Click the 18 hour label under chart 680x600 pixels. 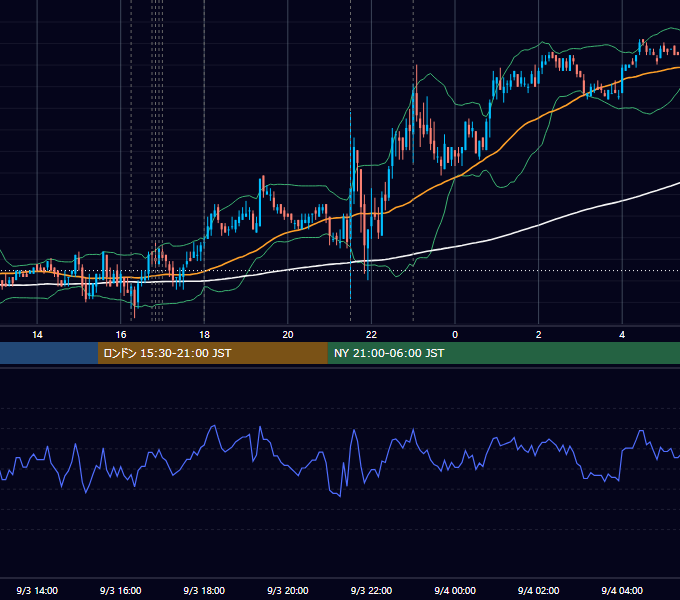click(204, 335)
